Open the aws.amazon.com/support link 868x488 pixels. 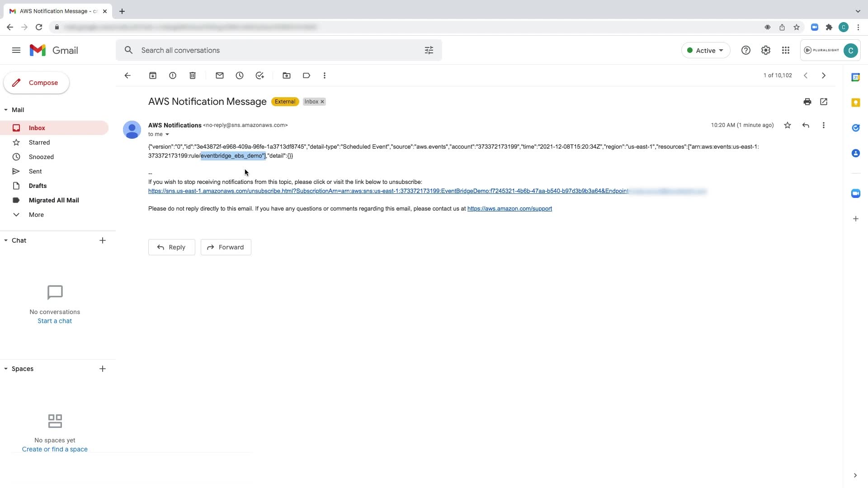(509, 209)
